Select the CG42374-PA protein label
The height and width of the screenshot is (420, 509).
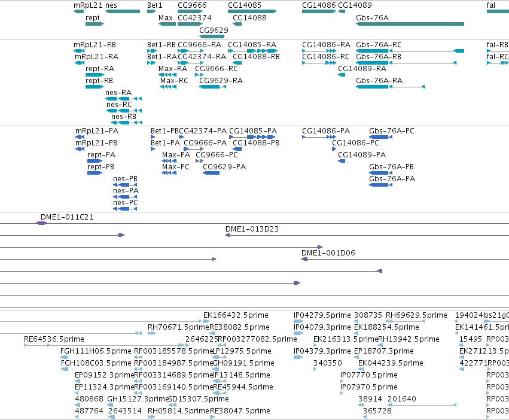coord(203,131)
